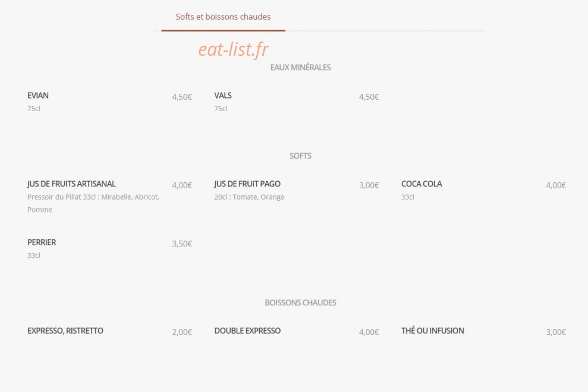Click the Perrier 3,50€ price

[182, 244]
